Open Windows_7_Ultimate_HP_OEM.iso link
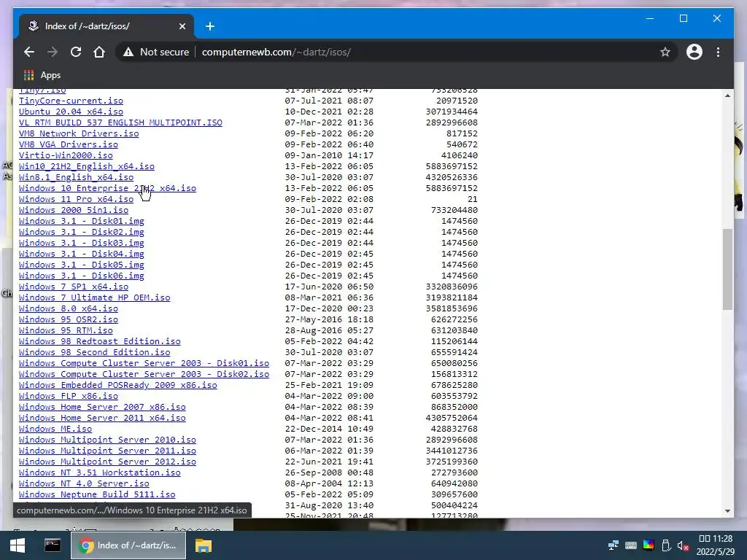Image resolution: width=747 pixels, height=560 pixels. click(94, 298)
